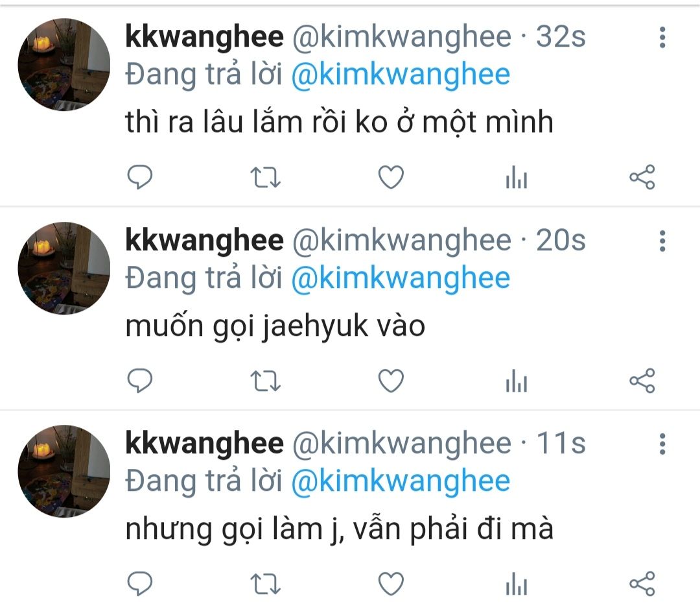Reply to the 'muốn gọi jaehyuk vào' tweet

click(x=140, y=381)
